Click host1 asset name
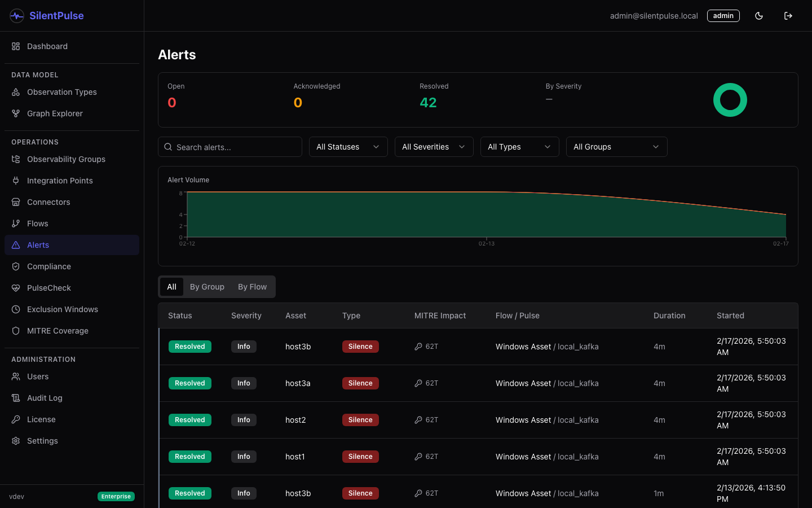 [x=295, y=457]
